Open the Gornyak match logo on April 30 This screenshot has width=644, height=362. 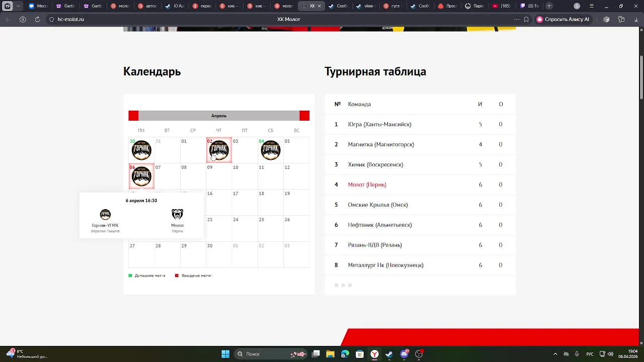pyautogui.click(x=141, y=150)
